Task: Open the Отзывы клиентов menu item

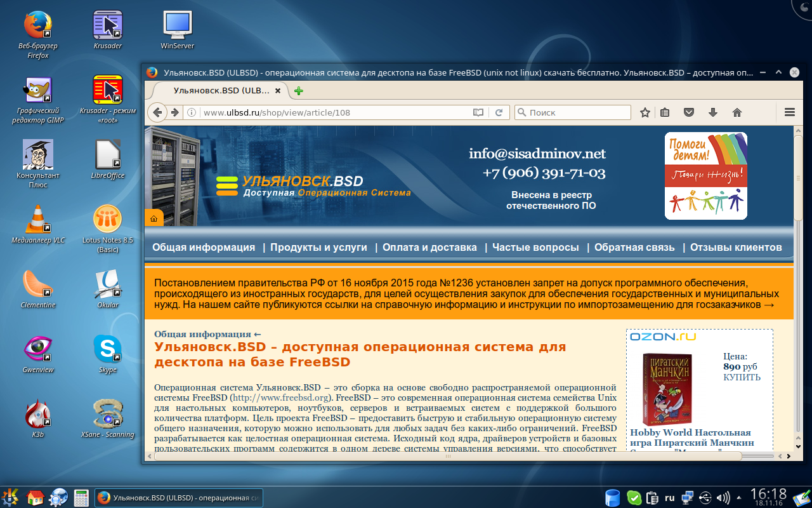Action: pos(736,248)
